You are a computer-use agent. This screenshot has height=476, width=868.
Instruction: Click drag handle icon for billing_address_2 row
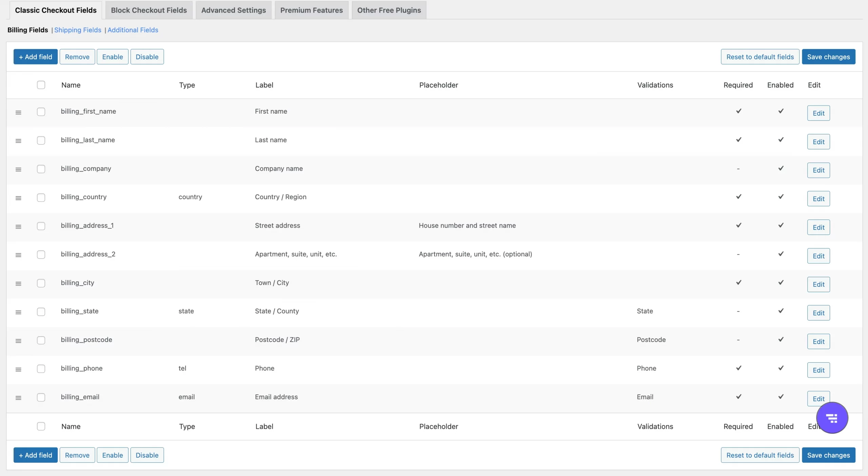tap(18, 255)
